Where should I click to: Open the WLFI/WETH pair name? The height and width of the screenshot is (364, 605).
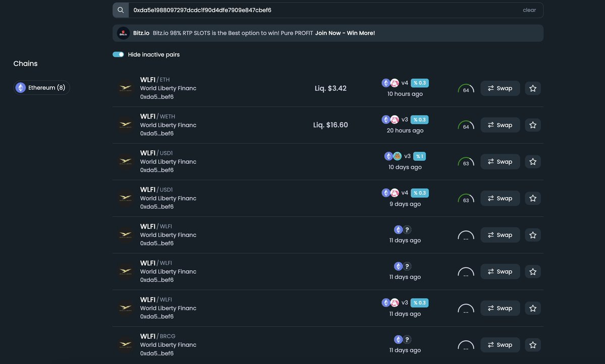[x=157, y=116]
